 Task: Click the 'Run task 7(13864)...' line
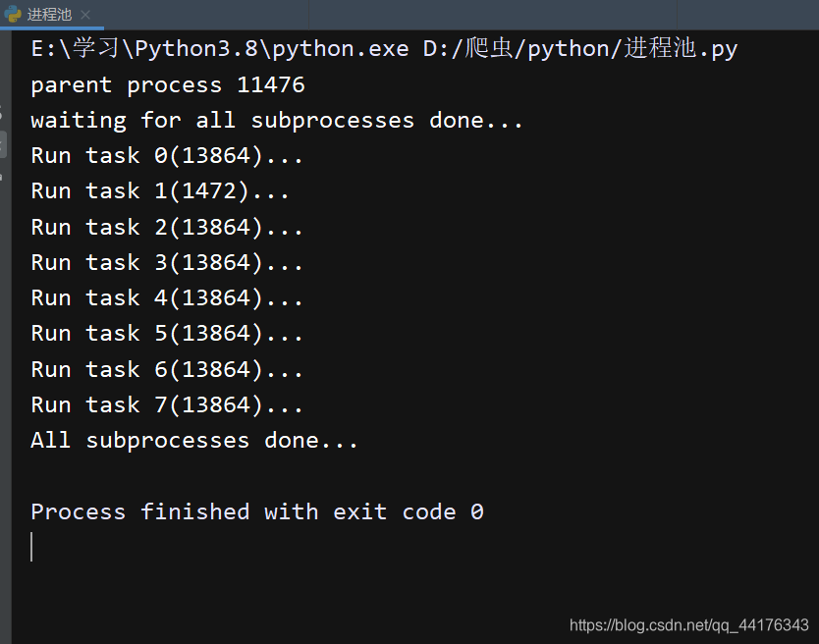tap(167, 405)
